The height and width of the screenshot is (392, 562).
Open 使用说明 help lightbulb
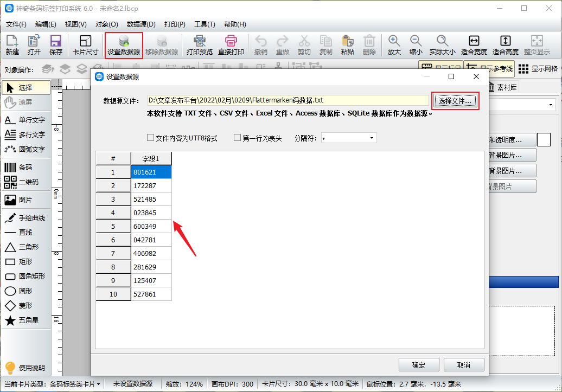pos(25,368)
